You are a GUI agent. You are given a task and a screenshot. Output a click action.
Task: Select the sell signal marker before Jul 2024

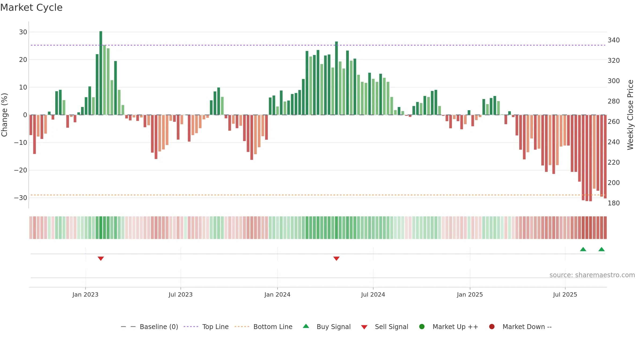(336, 258)
